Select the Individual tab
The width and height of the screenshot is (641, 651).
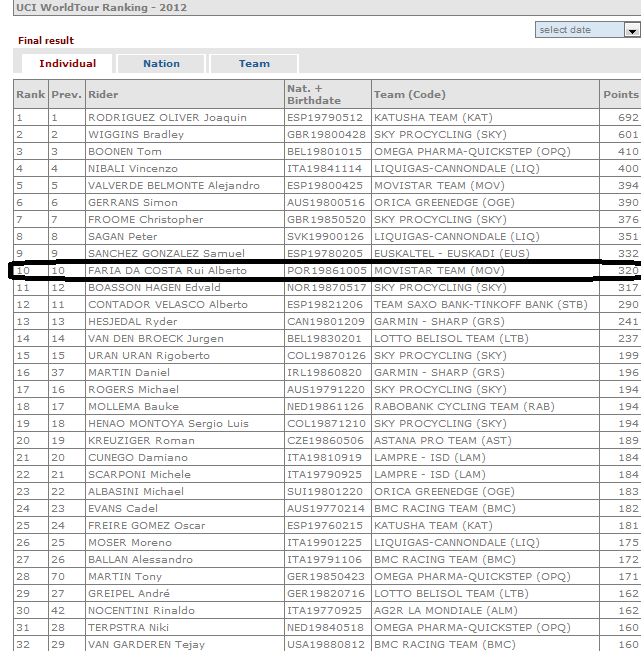tap(67, 64)
